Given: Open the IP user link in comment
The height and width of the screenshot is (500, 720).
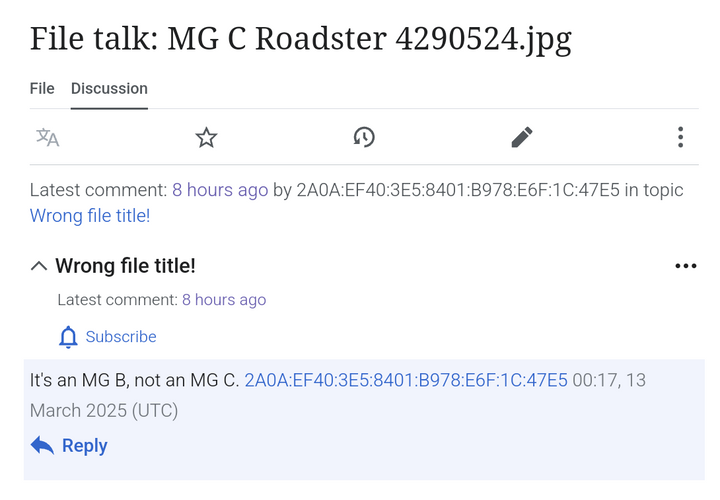Looking at the screenshot, I should 406,380.
